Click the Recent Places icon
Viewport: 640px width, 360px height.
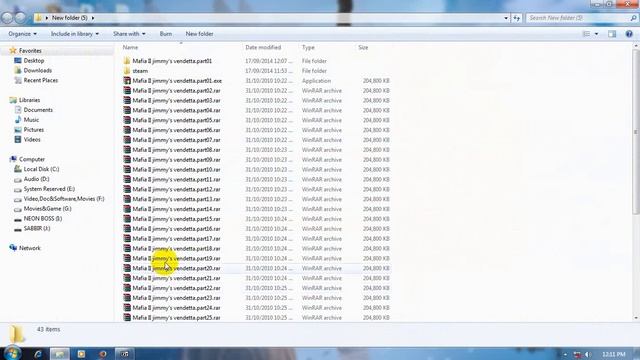18,80
